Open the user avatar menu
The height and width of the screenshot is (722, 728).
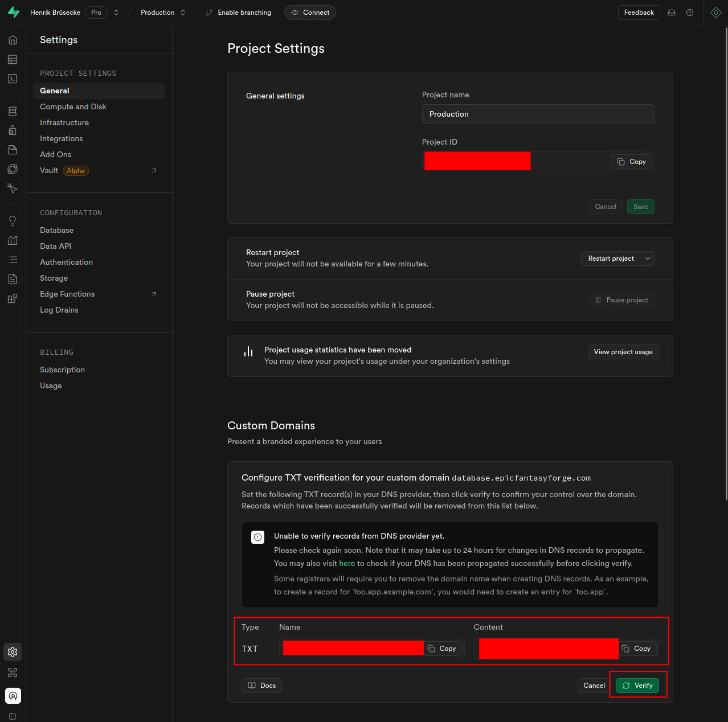coord(13,696)
